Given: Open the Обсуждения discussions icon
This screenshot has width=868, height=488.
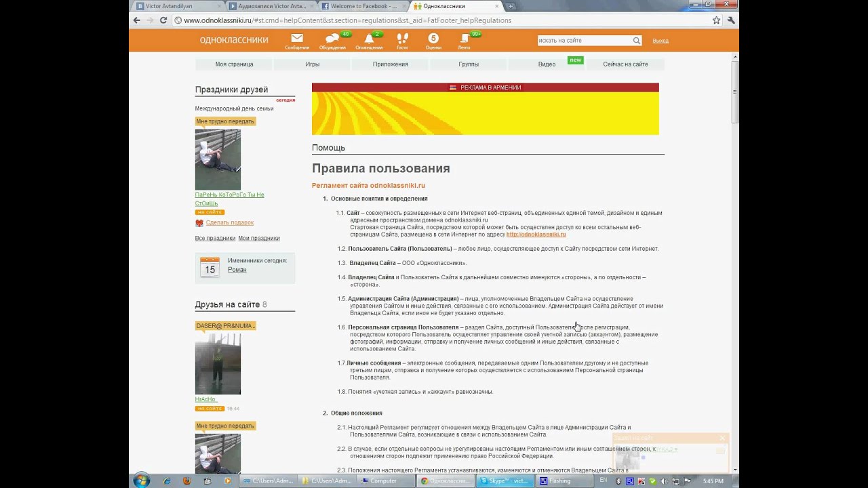Looking at the screenshot, I should coord(332,39).
